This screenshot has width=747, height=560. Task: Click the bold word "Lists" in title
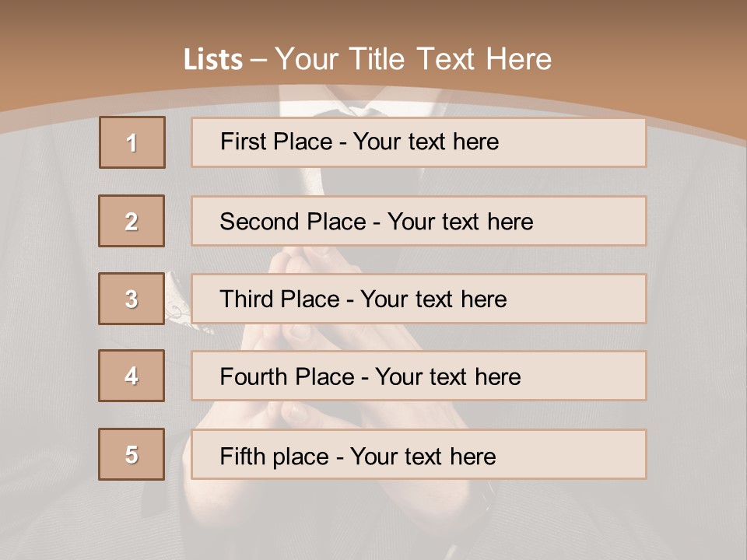(213, 60)
